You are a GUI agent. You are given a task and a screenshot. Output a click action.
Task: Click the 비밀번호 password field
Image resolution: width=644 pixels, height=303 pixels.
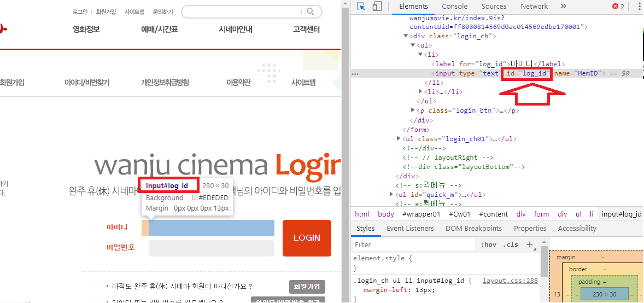coord(211,248)
